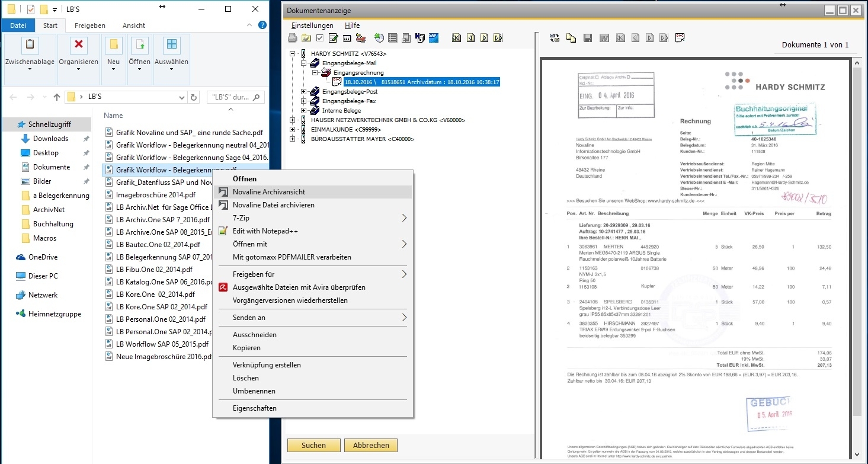868x464 pixels.
Task: Click the Name column header
Action: (x=113, y=116)
